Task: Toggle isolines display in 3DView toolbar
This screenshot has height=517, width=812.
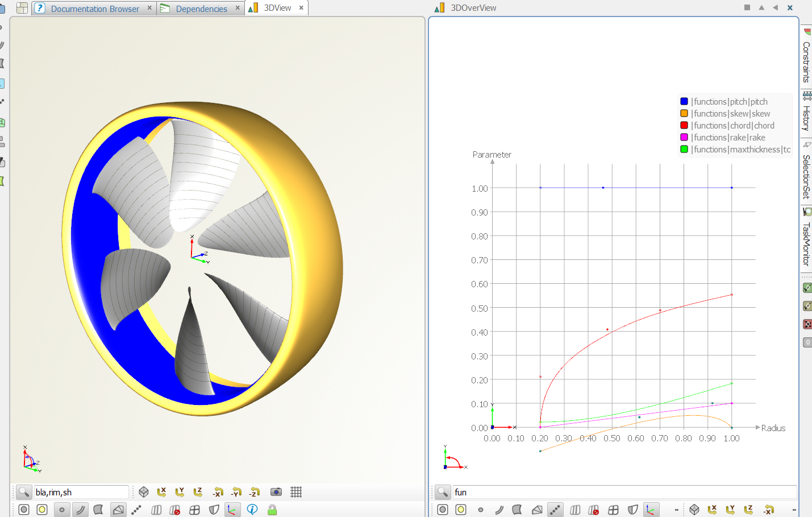Action: (x=156, y=510)
